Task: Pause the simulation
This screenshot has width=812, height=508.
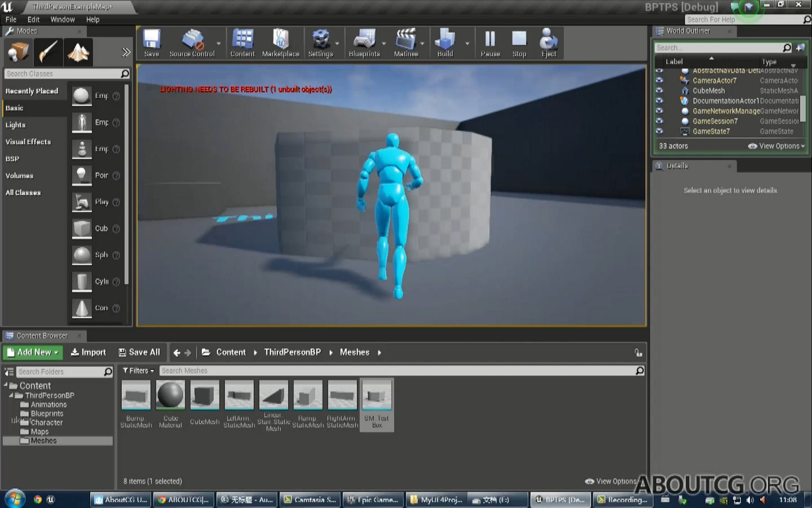Action: coord(490,43)
